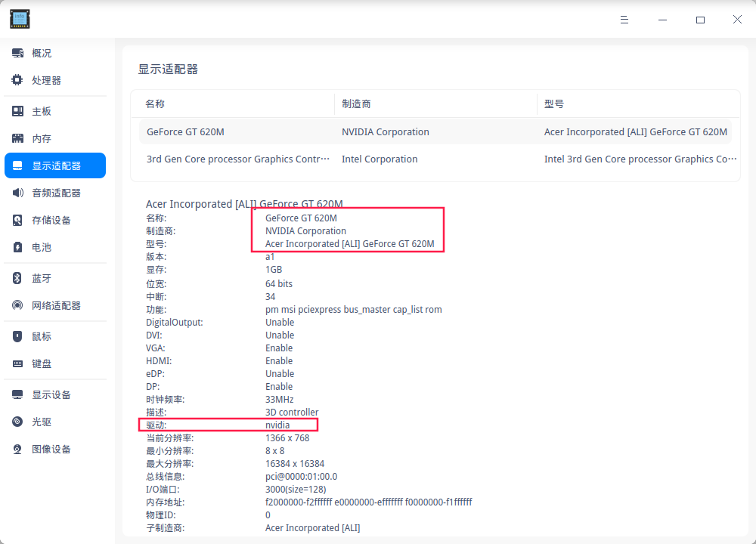Maximize the Device Manager window
This screenshot has height=544, width=756.
coord(700,20)
